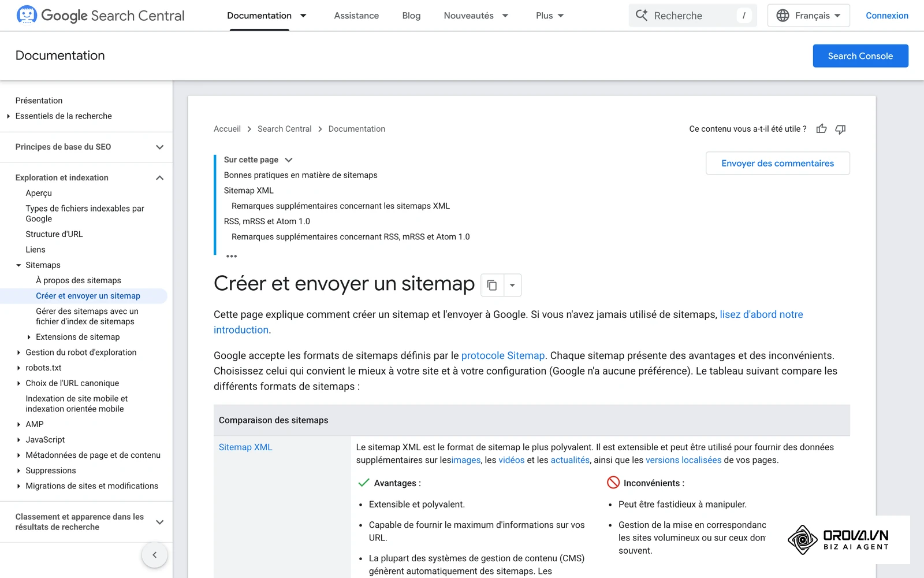Screen dimensions: 924x578
Task: Copy the page with the copy icon
Action: 492,285
